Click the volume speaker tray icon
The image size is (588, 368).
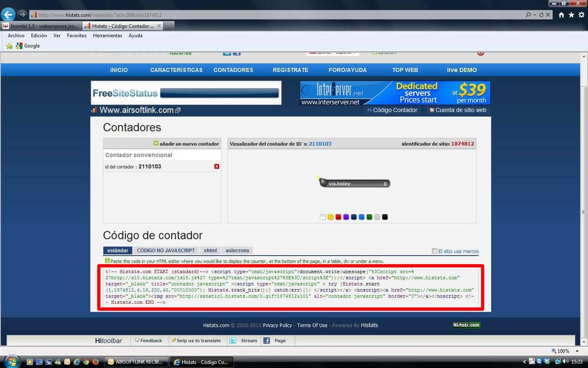click(566, 362)
